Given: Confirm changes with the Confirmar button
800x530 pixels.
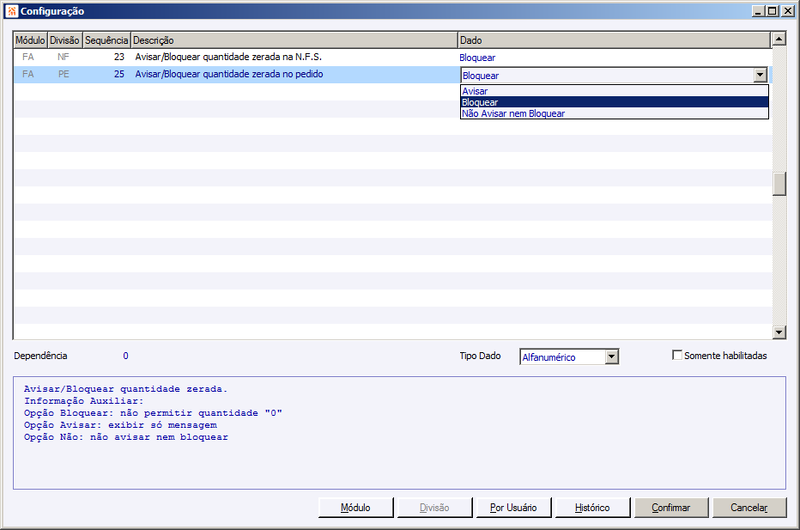Looking at the screenshot, I should point(671,508).
